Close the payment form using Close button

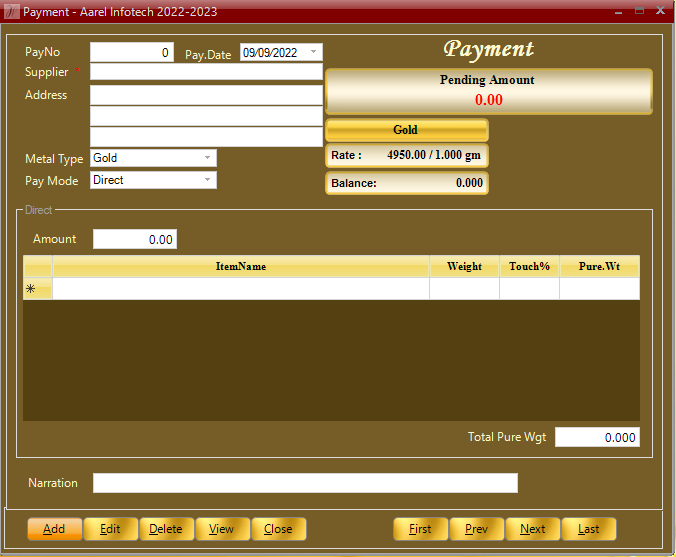pos(278,529)
